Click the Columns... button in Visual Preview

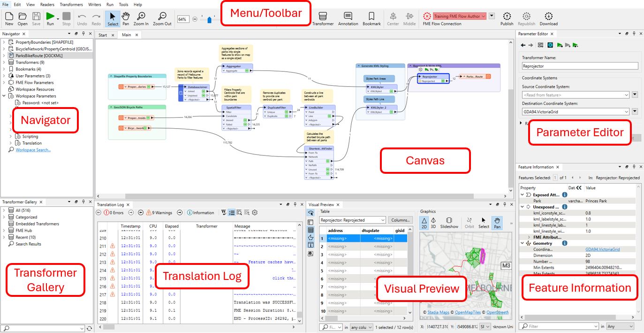tap(400, 220)
